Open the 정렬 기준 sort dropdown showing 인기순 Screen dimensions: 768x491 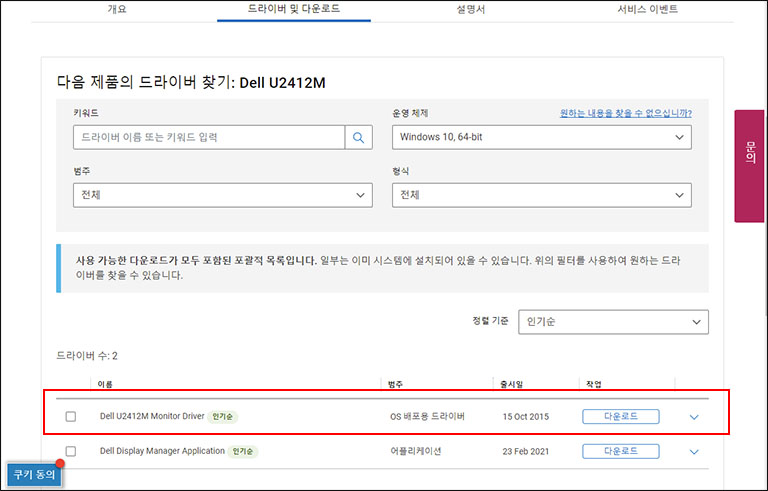[x=613, y=322]
